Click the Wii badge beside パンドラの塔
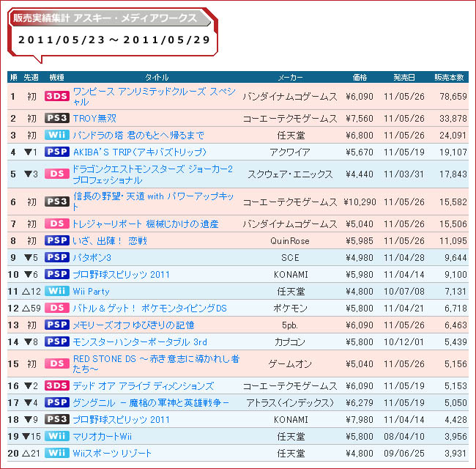 pos(57,135)
